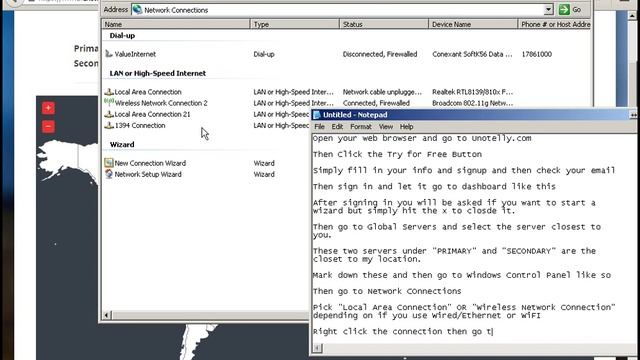Select the Wireless Network Connection 2 icon

point(109,102)
